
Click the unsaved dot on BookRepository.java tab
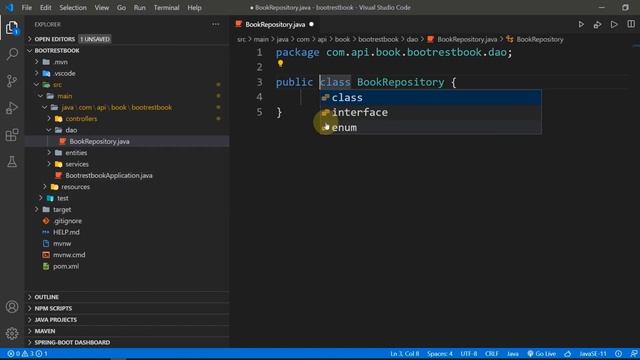[311, 24]
